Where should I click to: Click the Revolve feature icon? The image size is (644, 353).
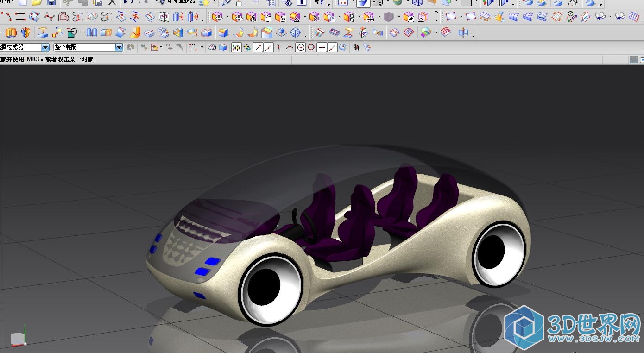pyautogui.click(x=25, y=32)
